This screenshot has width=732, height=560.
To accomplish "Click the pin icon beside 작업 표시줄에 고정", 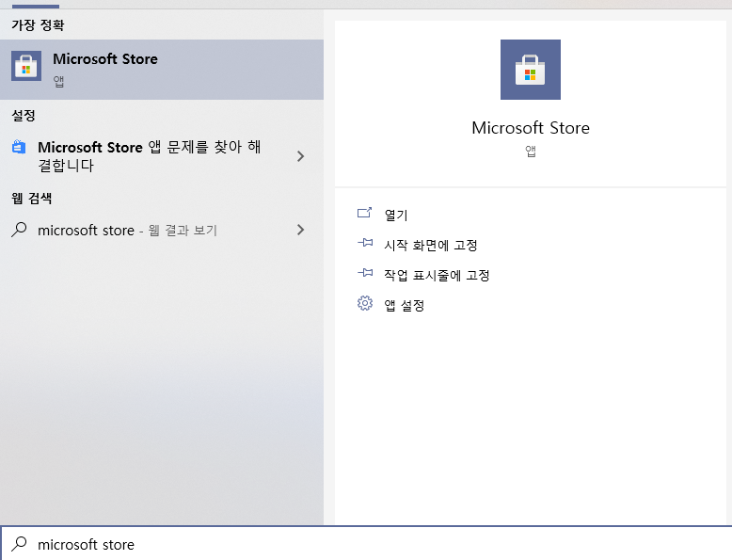I will 365,273.
